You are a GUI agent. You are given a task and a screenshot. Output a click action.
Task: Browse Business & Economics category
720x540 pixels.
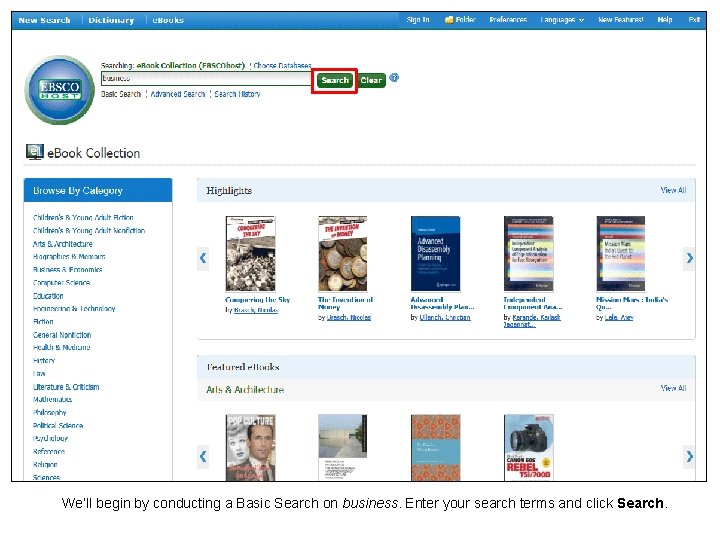tap(68, 270)
